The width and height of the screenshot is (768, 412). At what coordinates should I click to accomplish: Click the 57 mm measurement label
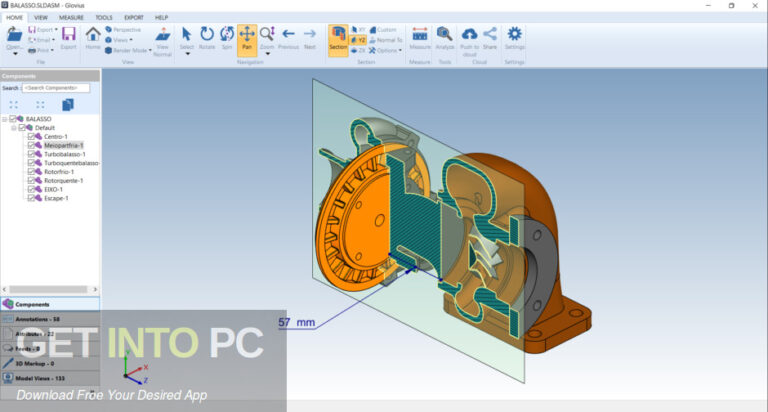(x=296, y=322)
